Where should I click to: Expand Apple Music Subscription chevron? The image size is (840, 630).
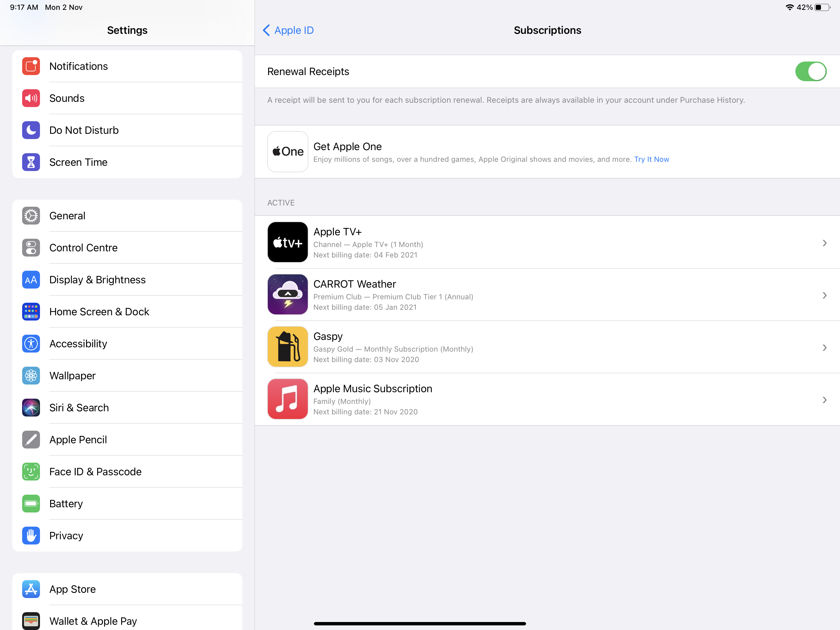coord(824,400)
